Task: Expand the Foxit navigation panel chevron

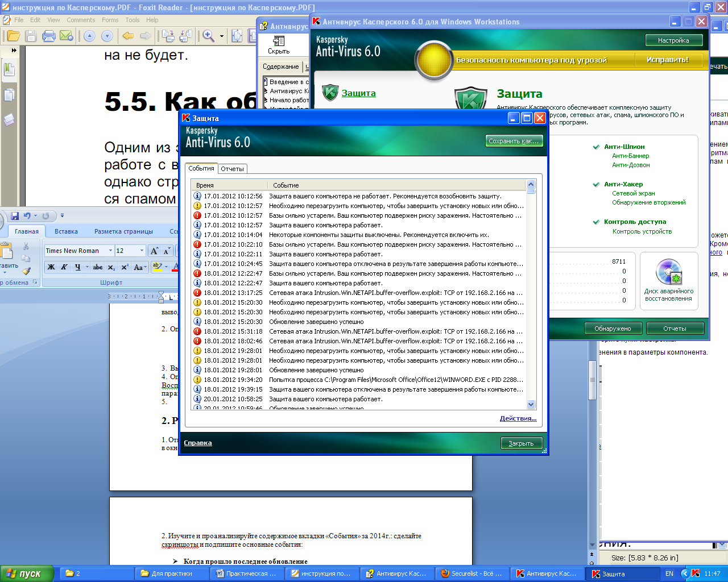Action: click(x=14, y=50)
